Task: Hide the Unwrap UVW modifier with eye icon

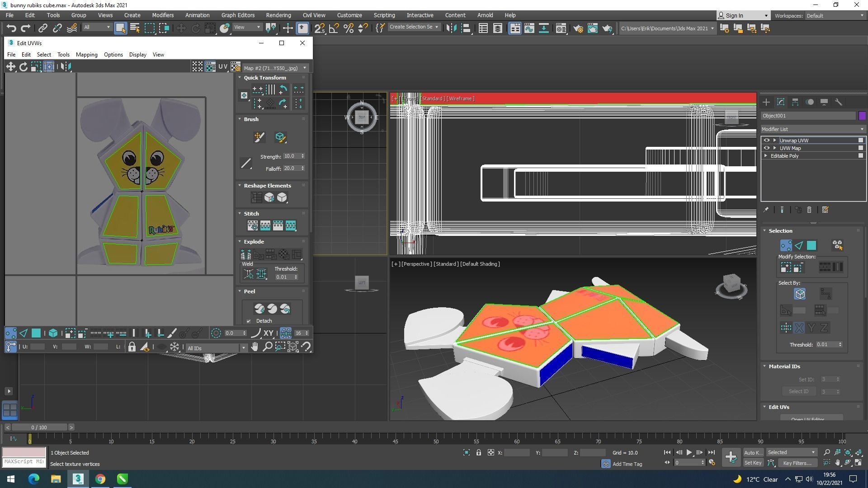Action: tap(766, 141)
